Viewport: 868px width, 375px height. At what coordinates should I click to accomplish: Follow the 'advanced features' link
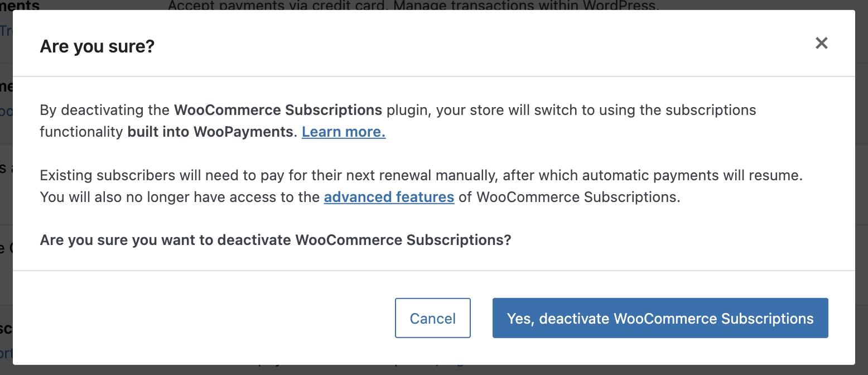tap(389, 197)
